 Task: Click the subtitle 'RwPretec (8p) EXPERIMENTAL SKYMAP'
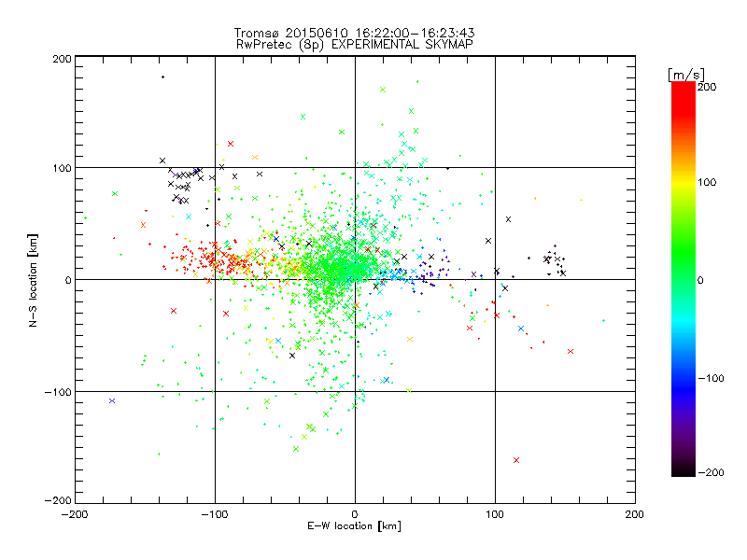[355, 45]
